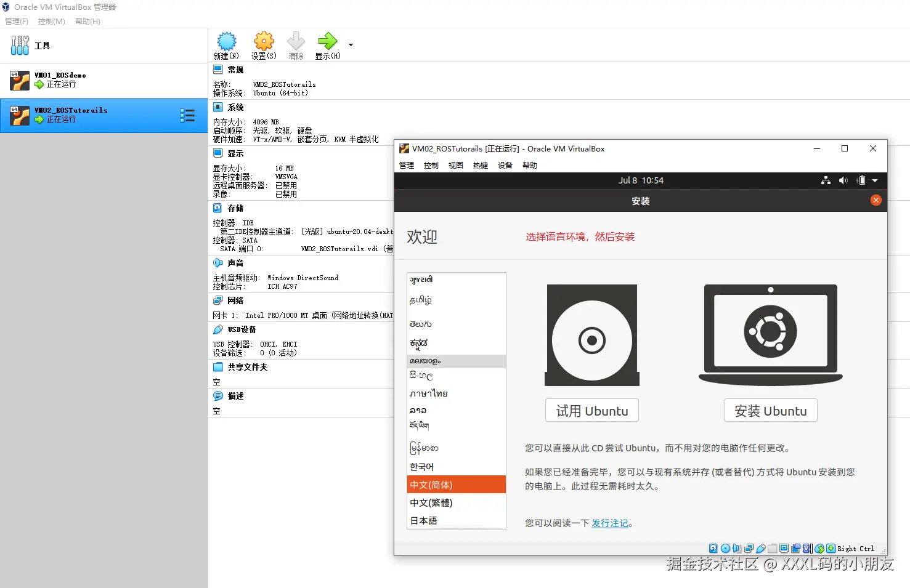Click the Ubuntu volume speaker icon
The height and width of the screenshot is (588, 910).
pos(843,180)
